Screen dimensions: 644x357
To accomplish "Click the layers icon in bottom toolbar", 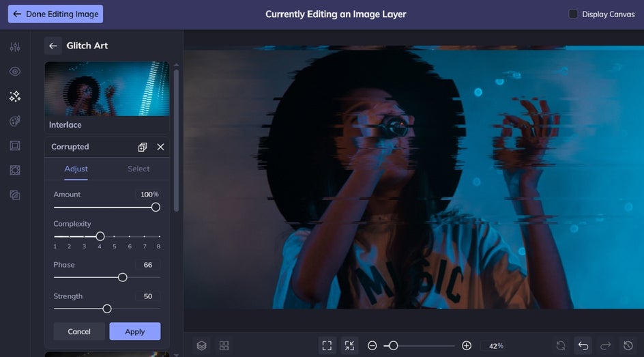I will 201,345.
